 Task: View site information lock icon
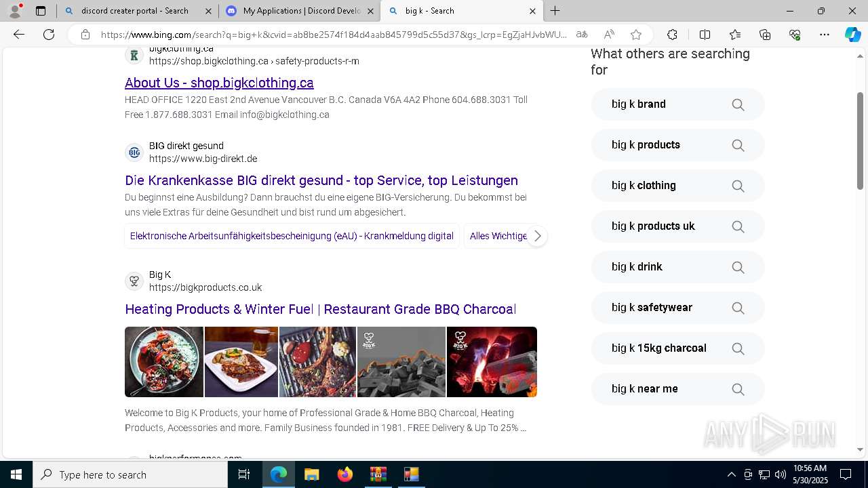pyautogui.click(x=85, y=35)
